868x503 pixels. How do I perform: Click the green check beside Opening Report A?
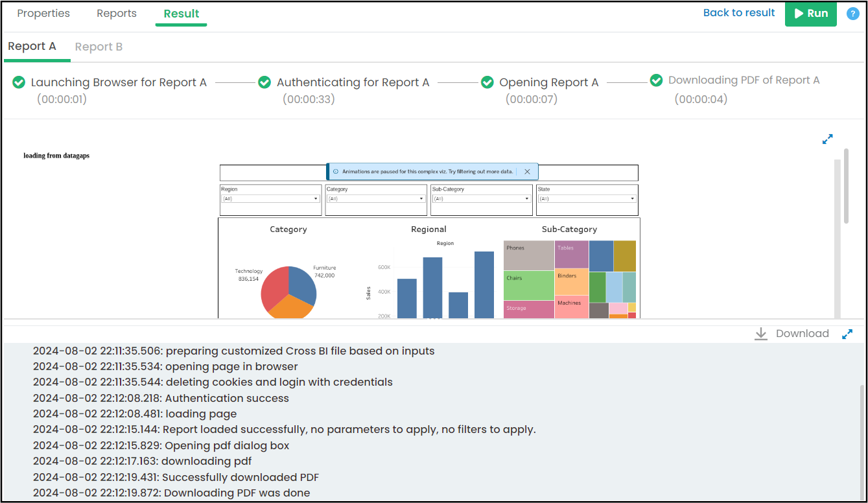pos(487,82)
